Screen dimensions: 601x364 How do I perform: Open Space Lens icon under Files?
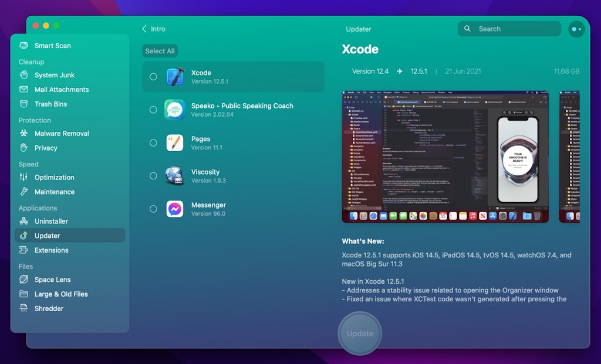click(24, 280)
